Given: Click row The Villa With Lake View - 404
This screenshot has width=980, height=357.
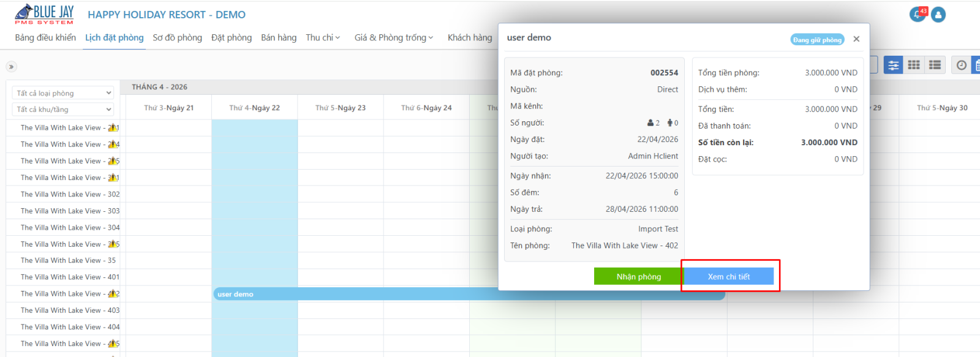Looking at the screenshot, I should click(x=70, y=327).
